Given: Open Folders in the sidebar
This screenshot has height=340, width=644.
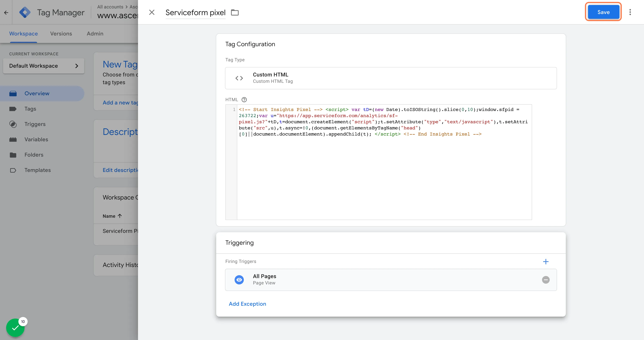Looking at the screenshot, I should (x=42, y=155).
